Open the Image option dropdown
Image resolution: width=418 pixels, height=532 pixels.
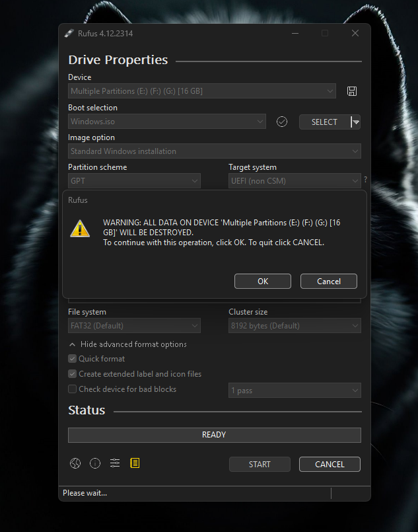(215, 151)
